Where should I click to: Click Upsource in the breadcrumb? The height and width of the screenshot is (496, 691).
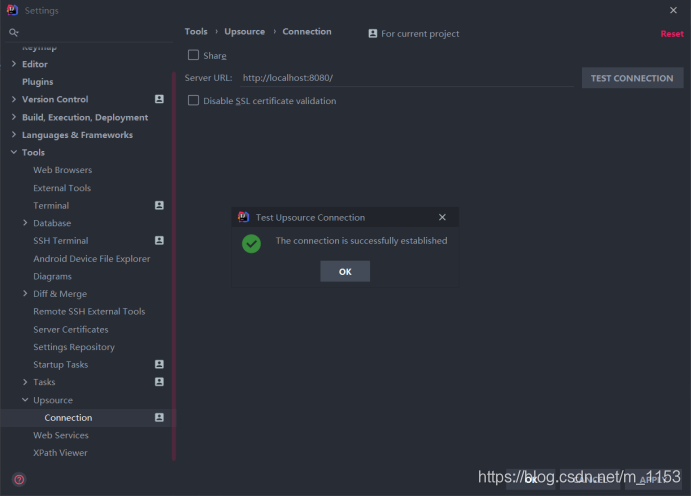point(245,32)
